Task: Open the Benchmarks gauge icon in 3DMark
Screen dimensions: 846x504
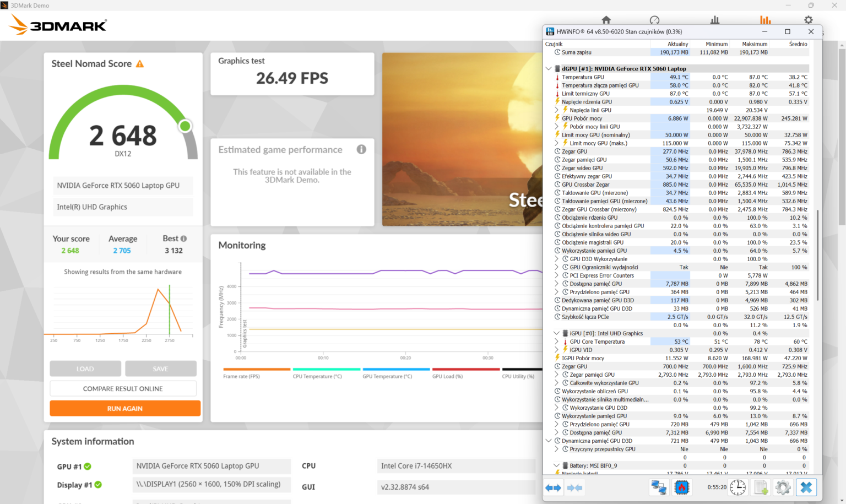Action: (654, 20)
